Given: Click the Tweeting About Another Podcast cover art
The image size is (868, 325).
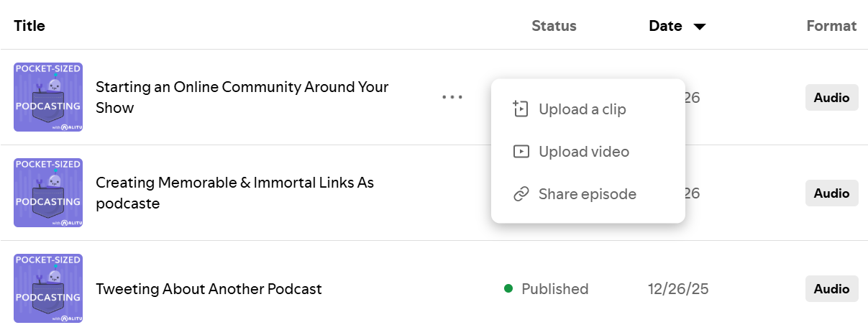Looking at the screenshot, I should point(48,288).
